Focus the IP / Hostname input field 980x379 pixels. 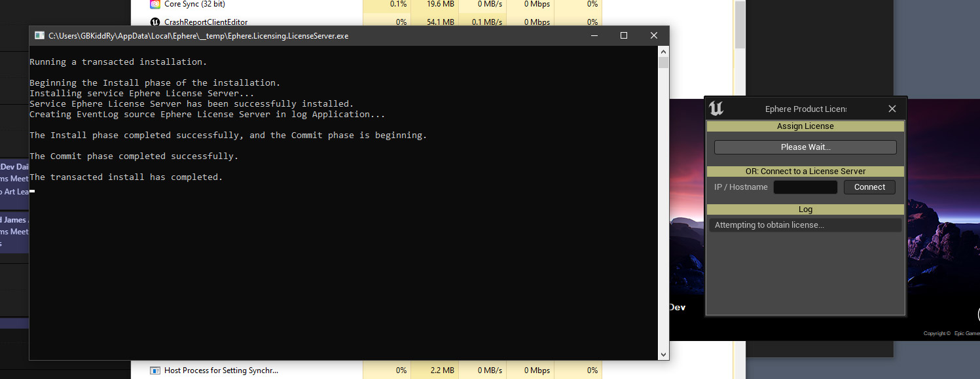pyautogui.click(x=805, y=187)
